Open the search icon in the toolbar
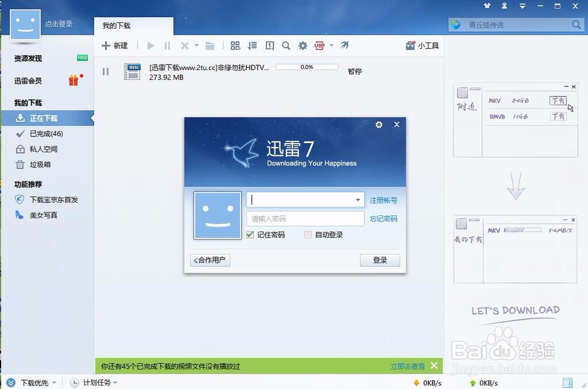The image size is (588, 389). (286, 45)
